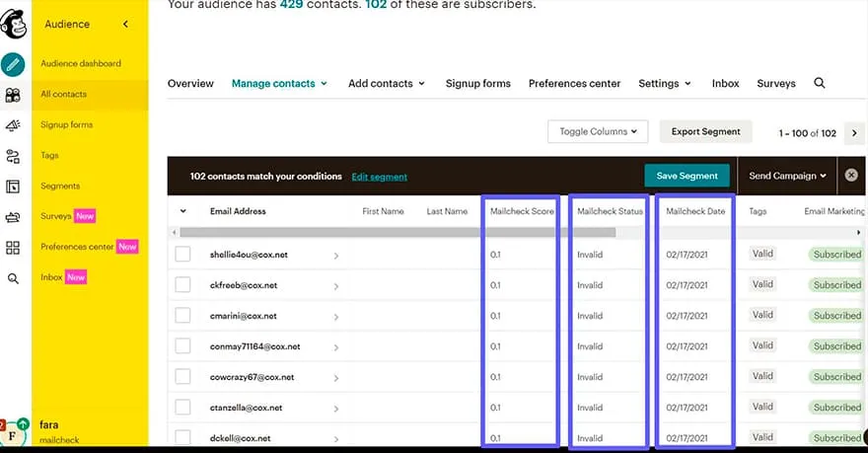Switch to the Overview tab

(190, 83)
